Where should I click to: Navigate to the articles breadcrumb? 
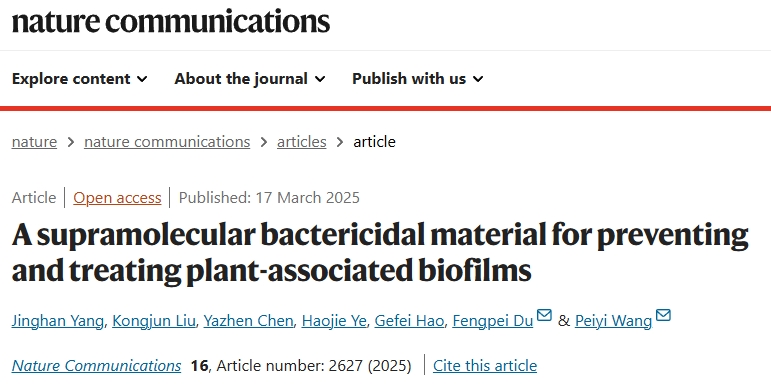(301, 142)
